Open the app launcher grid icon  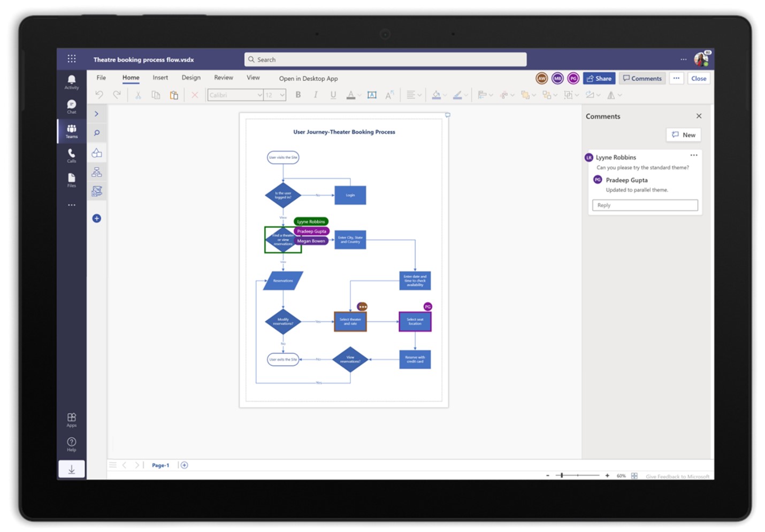coord(72,59)
